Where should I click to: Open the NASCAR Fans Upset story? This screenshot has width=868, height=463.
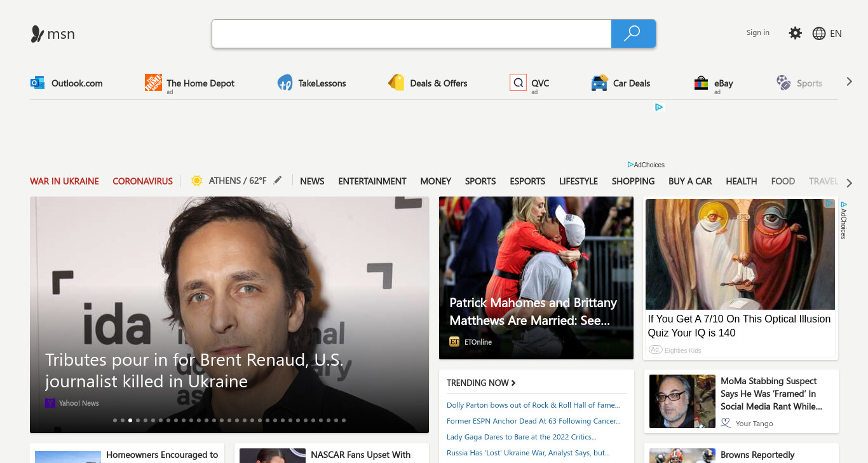point(361,455)
